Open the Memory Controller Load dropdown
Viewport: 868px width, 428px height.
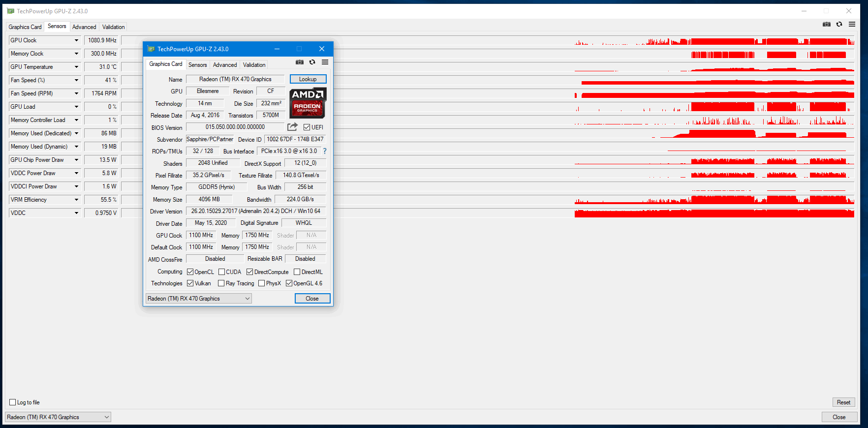(76, 120)
